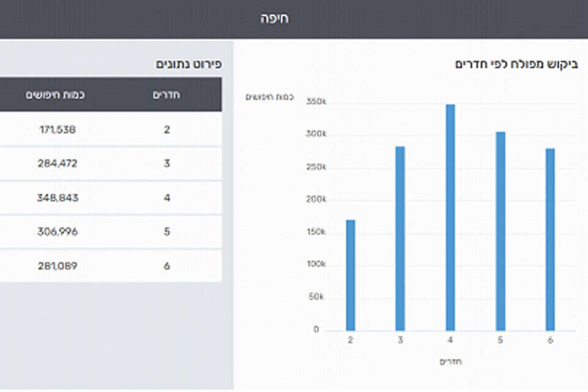Click the 284,472 value in the table

(55, 164)
